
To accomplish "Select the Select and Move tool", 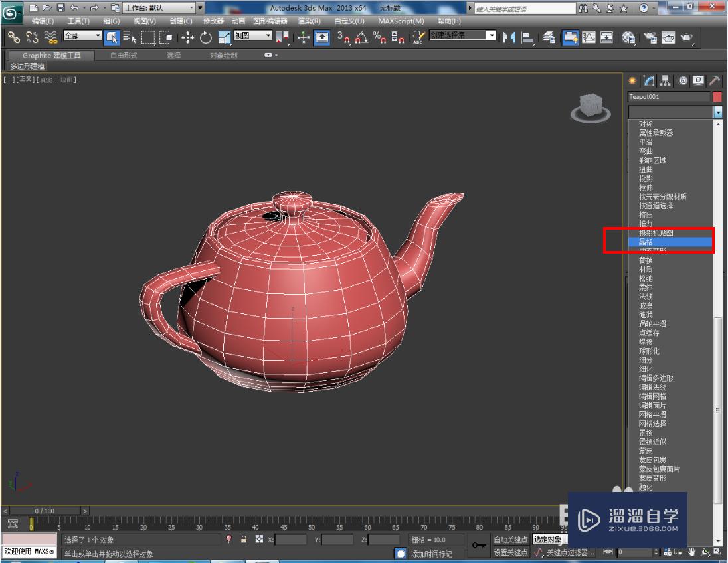I will [x=189, y=38].
